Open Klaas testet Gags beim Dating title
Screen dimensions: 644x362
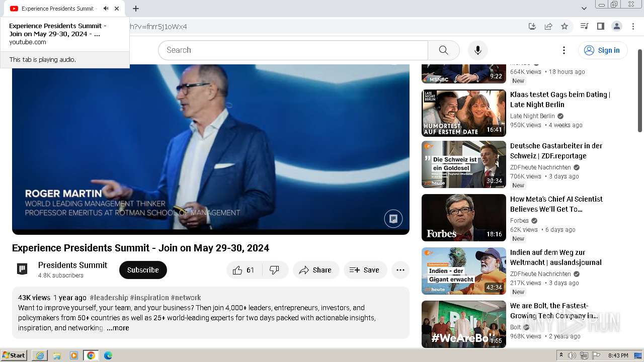click(560, 100)
